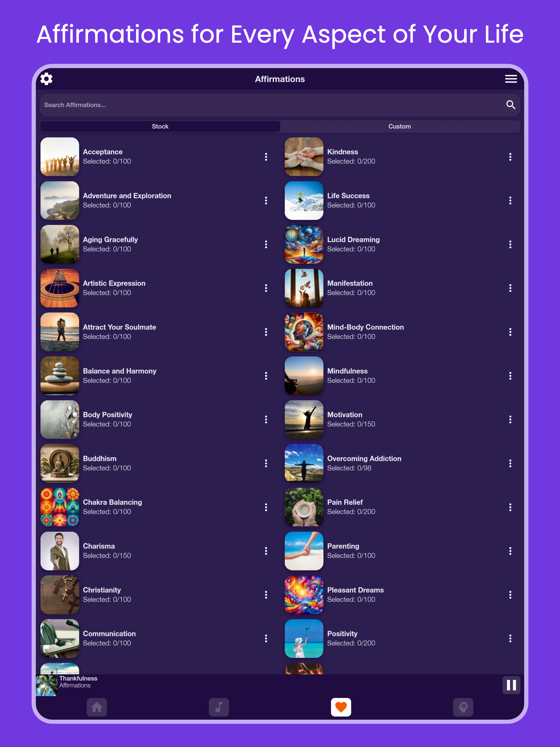
Task: Click the Parenting hands thumbnail
Action: [x=304, y=551]
